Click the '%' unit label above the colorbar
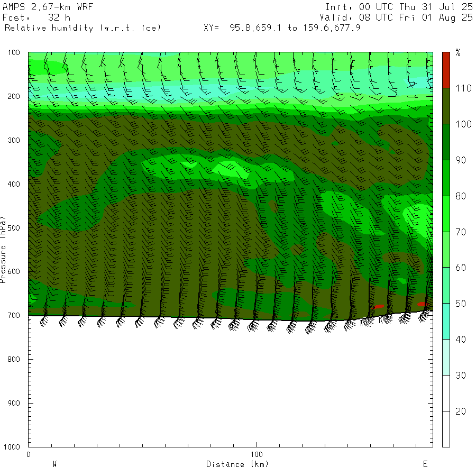 point(458,52)
